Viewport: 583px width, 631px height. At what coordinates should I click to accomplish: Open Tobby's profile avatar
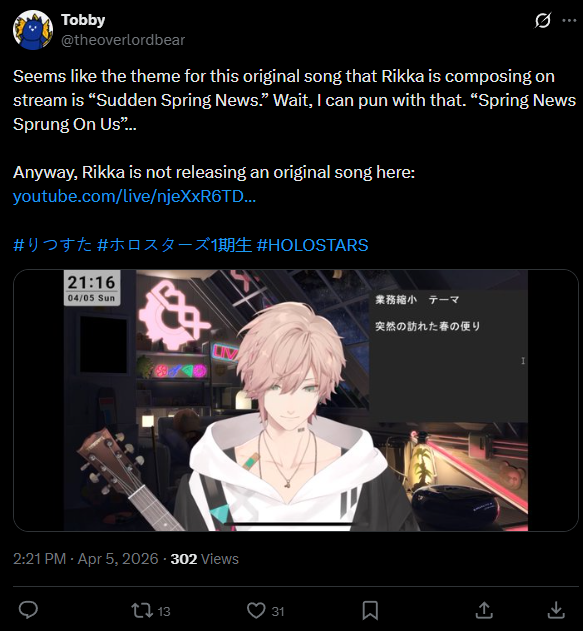click(x=33, y=30)
